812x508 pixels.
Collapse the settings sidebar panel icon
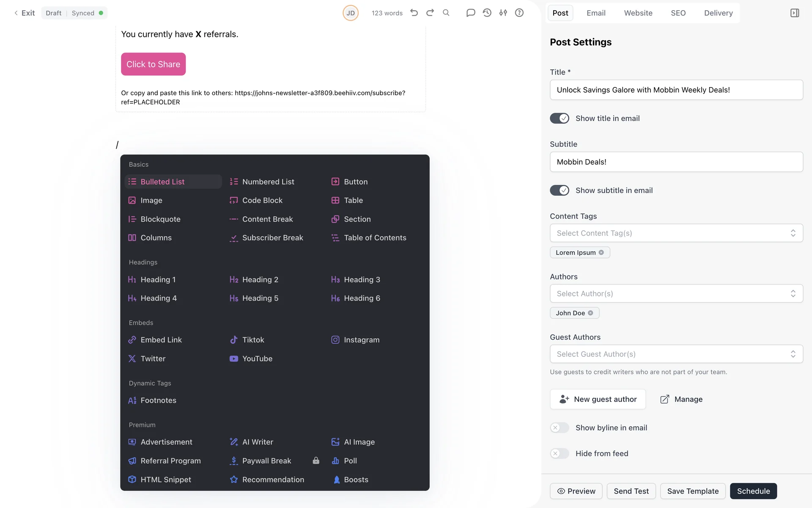795,13
